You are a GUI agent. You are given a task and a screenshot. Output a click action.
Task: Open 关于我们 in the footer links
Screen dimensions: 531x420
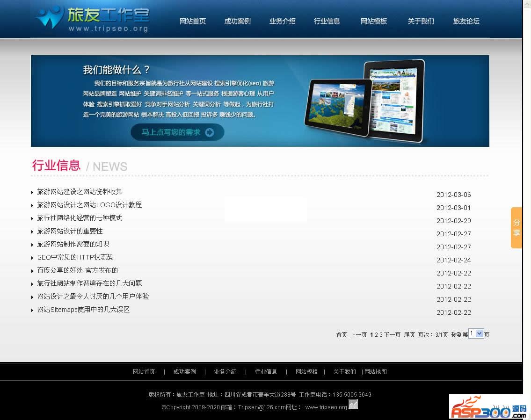coord(344,372)
